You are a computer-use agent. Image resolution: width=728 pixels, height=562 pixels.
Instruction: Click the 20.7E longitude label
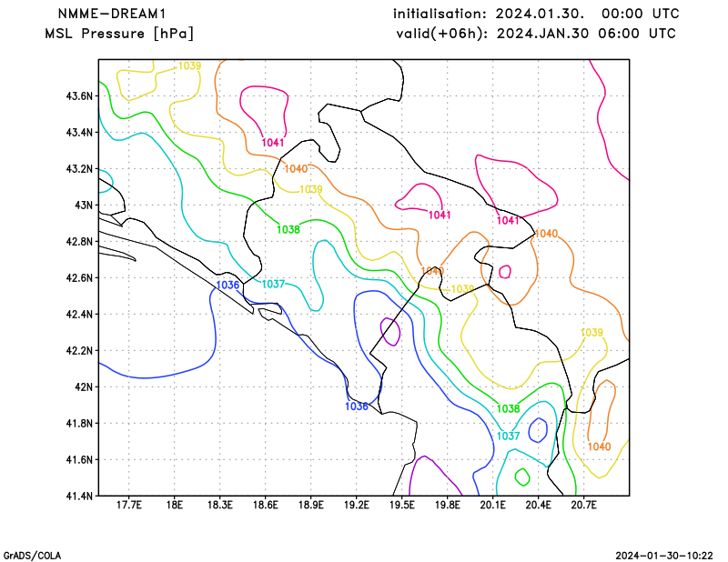583,506
